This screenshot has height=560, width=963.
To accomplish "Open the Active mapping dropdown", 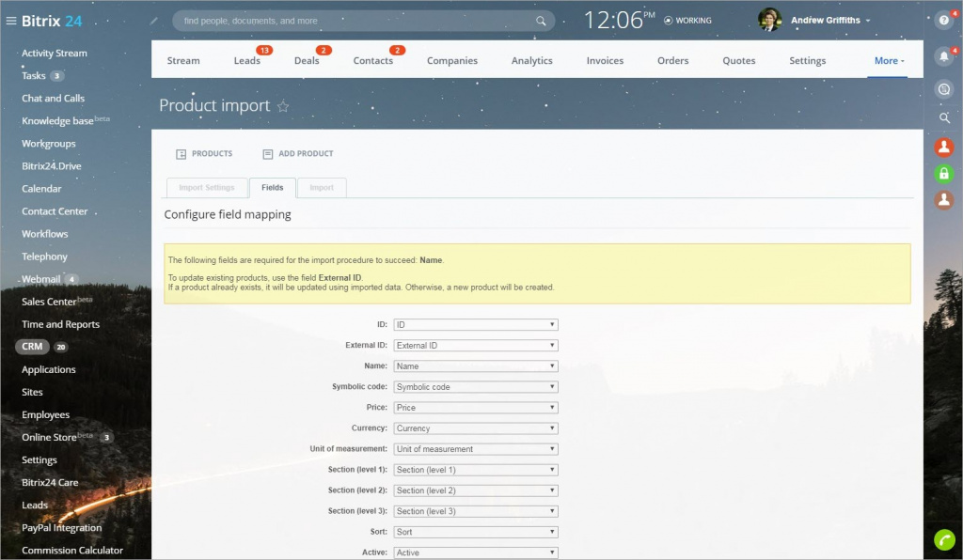I will click(x=475, y=552).
